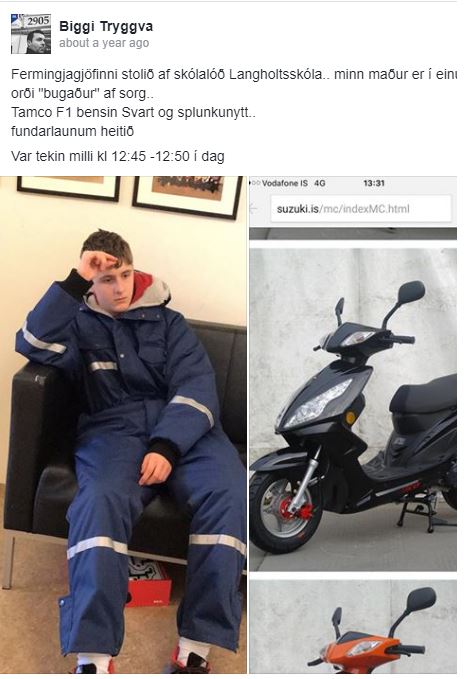Click the Biggi Tryggva name link
Viewport: 466px width, 679px height.
(x=106, y=26)
